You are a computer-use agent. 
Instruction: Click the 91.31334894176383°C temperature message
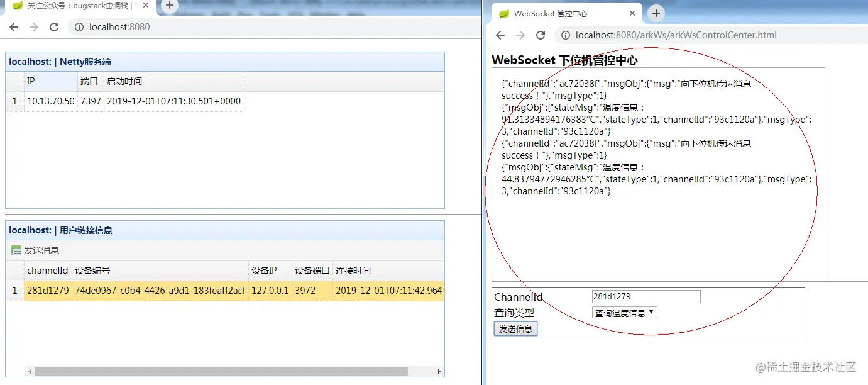pyautogui.click(x=657, y=120)
